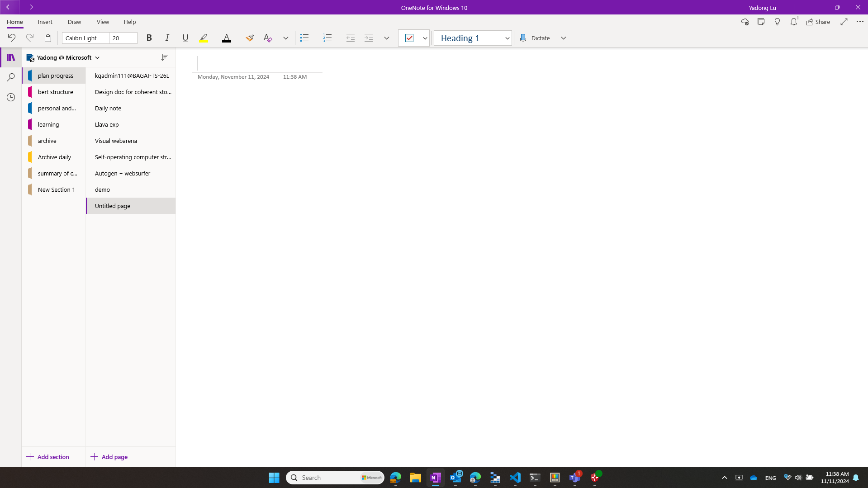This screenshot has width=868, height=488.
Task: Select the Format Painter tool
Action: click(x=249, y=38)
